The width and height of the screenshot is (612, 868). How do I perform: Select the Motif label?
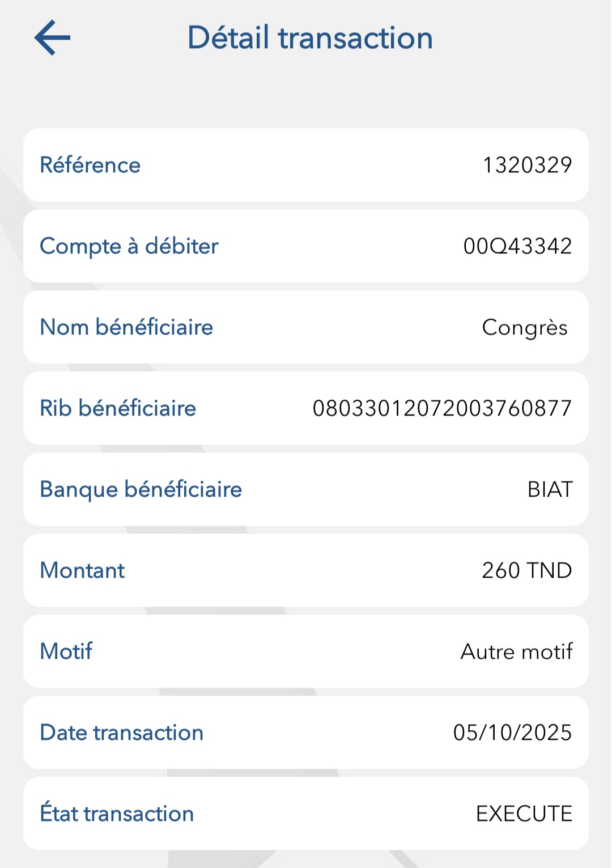point(66,651)
